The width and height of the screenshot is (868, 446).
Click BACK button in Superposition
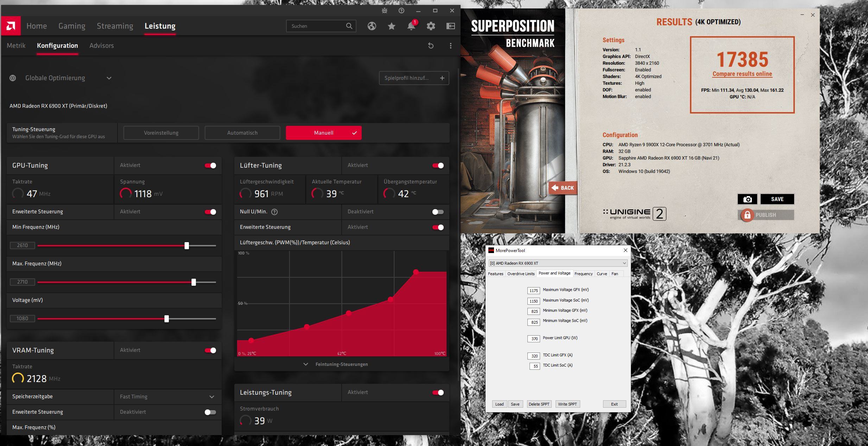click(563, 188)
